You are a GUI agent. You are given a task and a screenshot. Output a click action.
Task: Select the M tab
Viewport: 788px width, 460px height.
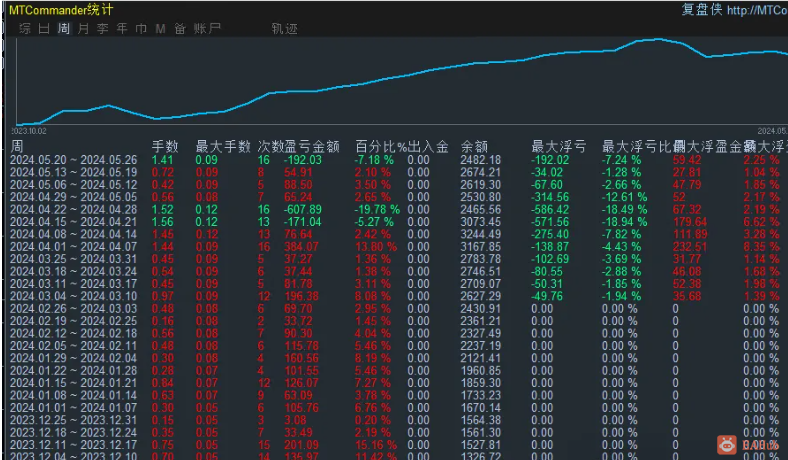point(160,29)
